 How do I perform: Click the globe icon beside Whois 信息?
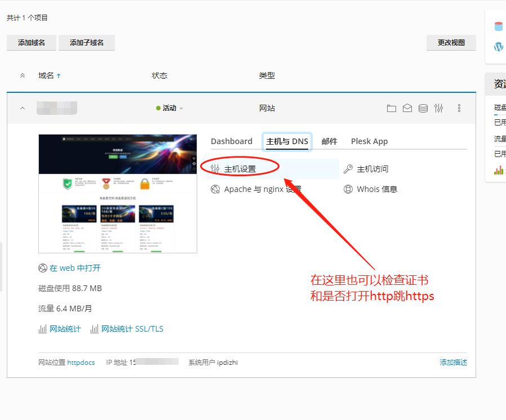348,189
